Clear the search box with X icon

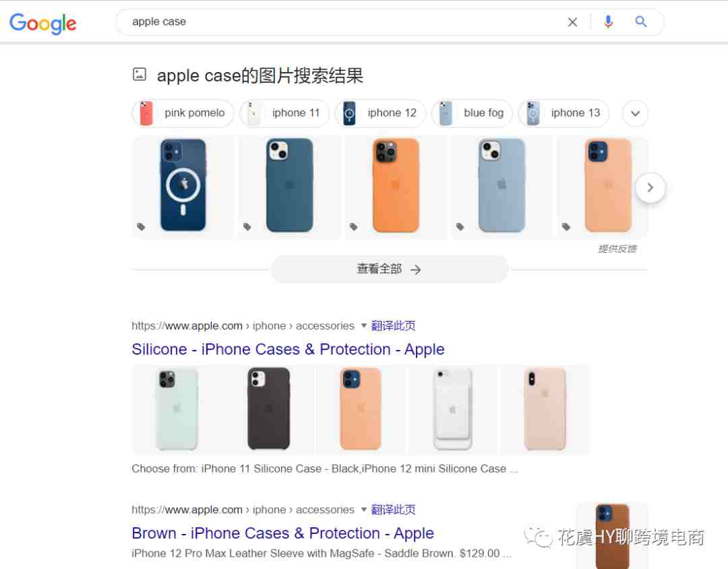[572, 22]
